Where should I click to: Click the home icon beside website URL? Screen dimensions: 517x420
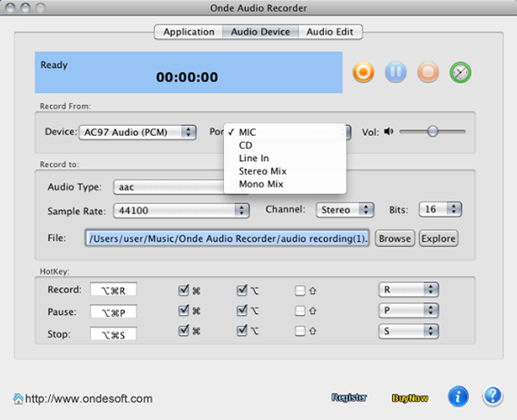point(18,398)
